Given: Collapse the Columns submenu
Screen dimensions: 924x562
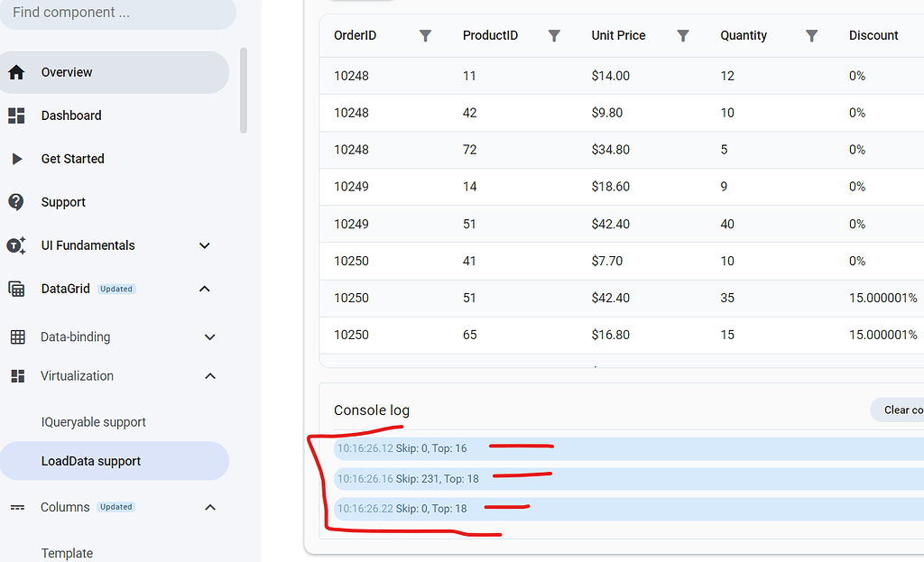Looking at the screenshot, I should coord(209,508).
